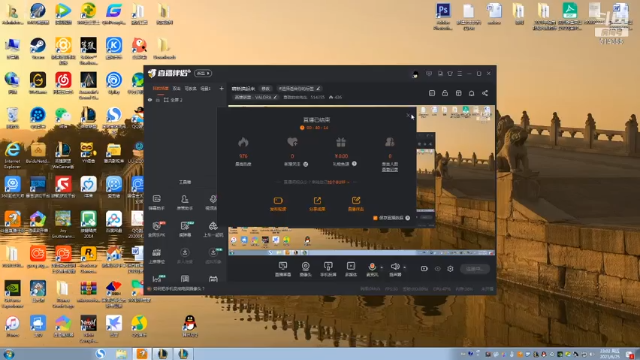The height and width of the screenshot is (360, 640).
Task: Expand the microphone dropdown arrow
Action: [382, 268]
